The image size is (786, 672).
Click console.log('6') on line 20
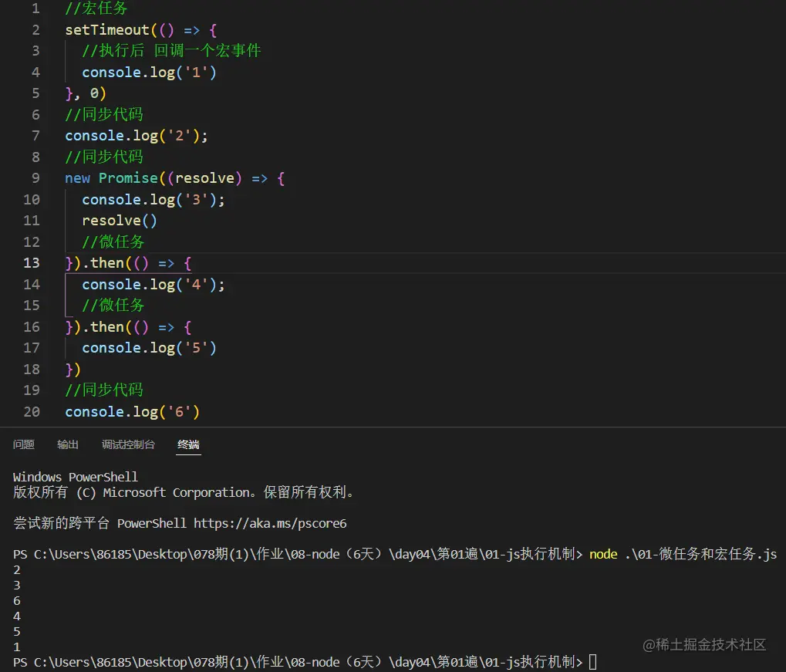[x=133, y=412]
